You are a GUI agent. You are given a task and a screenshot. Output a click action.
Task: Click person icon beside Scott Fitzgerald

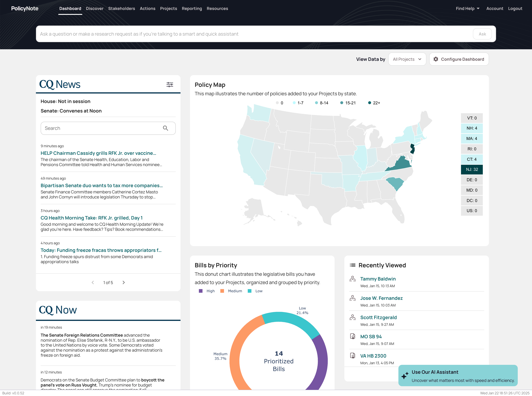pos(352,317)
